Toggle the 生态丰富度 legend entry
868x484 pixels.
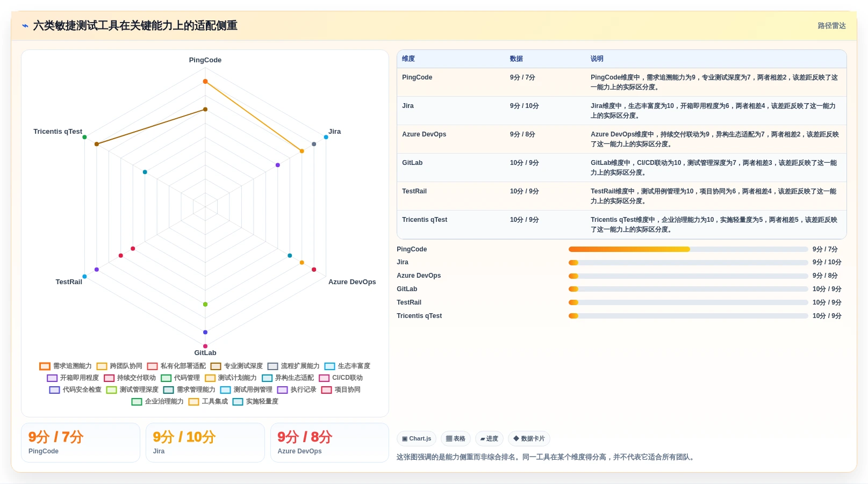pyautogui.click(x=347, y=366)
